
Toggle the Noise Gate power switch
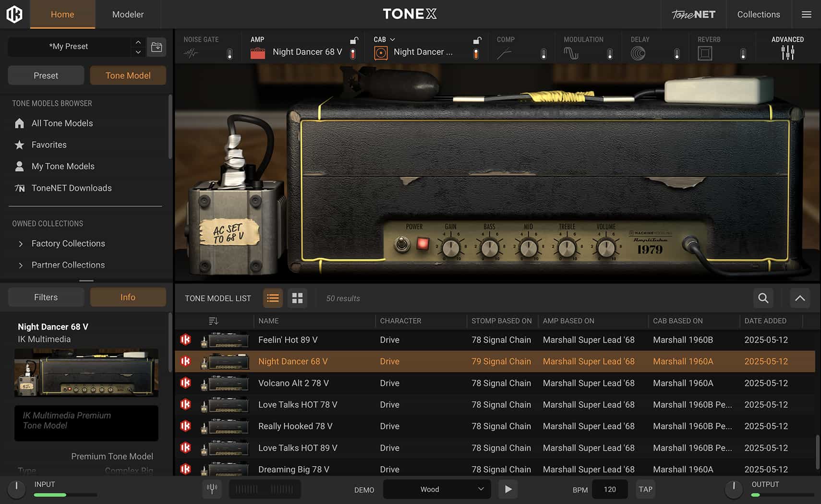[229, 54]
